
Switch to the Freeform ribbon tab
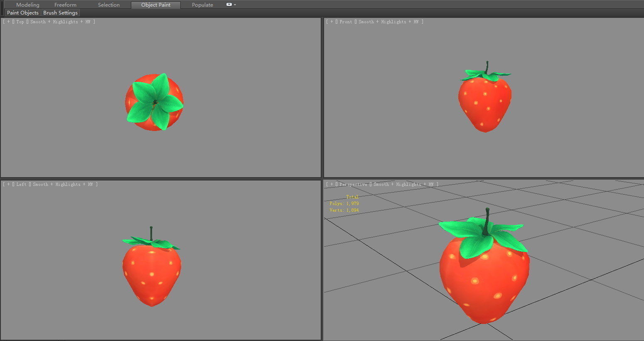tap(65, 5)
